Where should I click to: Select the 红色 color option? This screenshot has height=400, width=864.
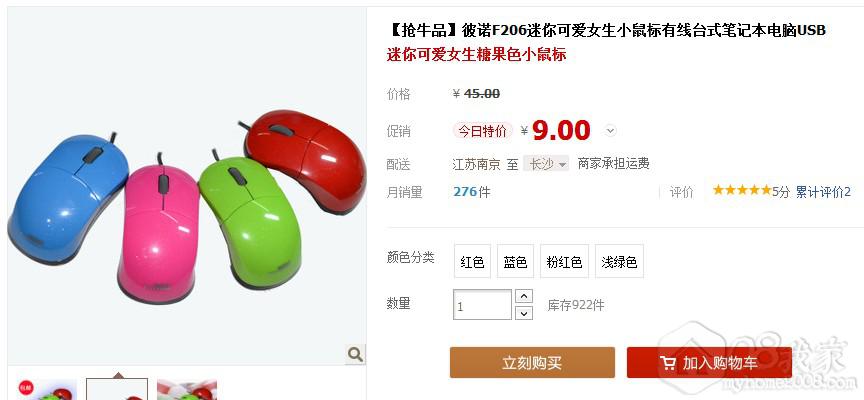472,261
